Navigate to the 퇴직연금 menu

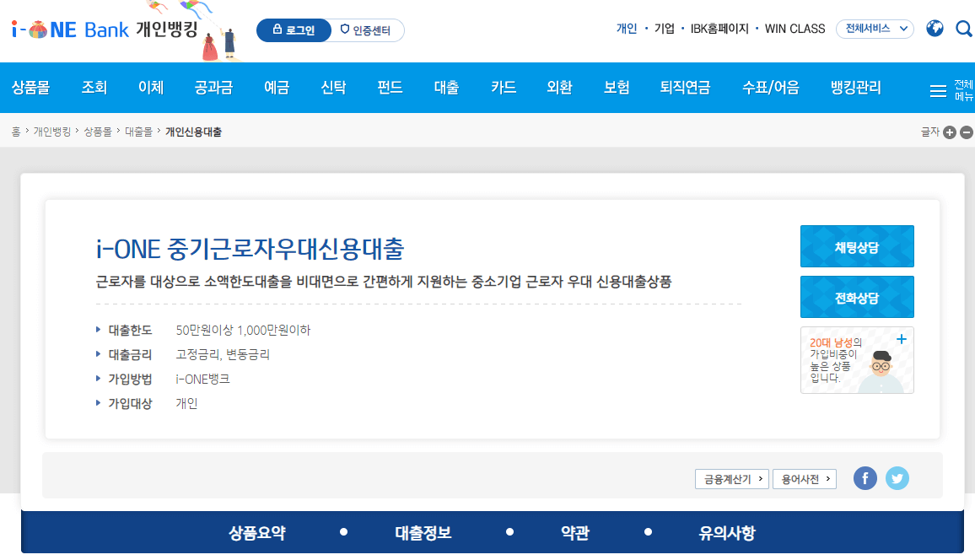point(686,87)
